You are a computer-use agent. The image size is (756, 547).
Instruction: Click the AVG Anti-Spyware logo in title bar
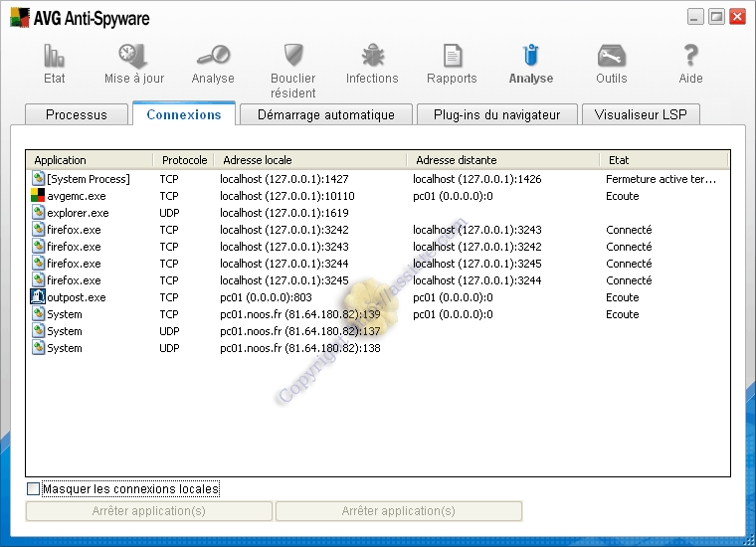tap(20, 18)
